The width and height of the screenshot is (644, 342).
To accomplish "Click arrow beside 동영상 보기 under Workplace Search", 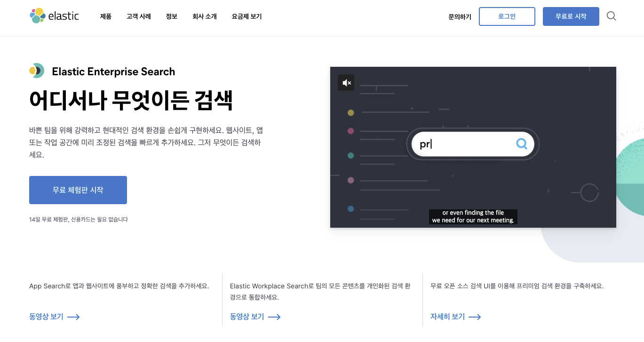I will (x=274, y=317).
